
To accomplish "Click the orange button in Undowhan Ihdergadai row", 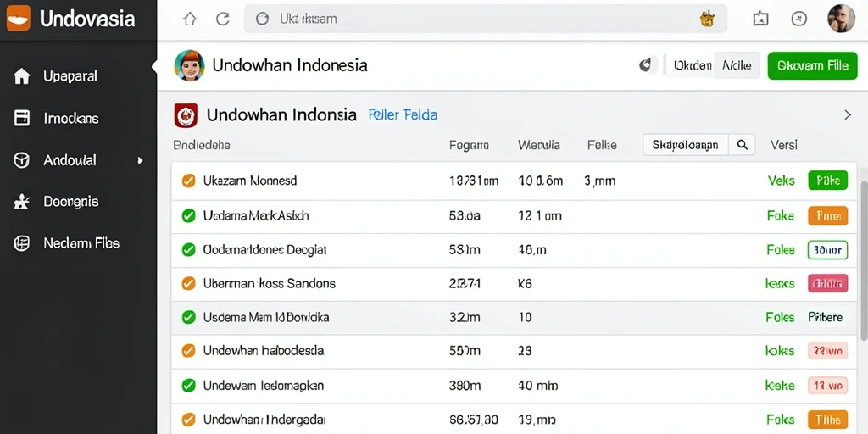I will pos(828,419).
